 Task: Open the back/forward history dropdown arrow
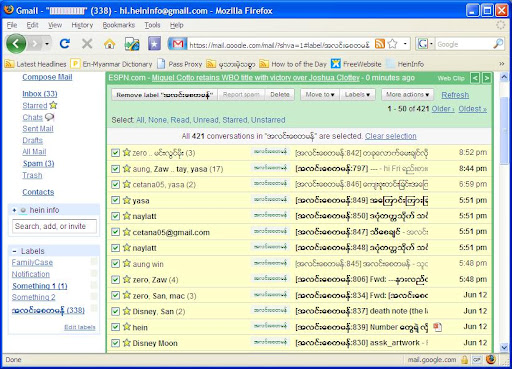tap(47, 44)
